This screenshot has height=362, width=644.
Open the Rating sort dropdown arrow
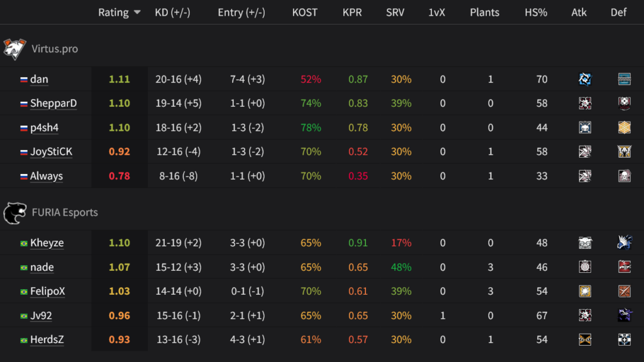coord(137,12)
